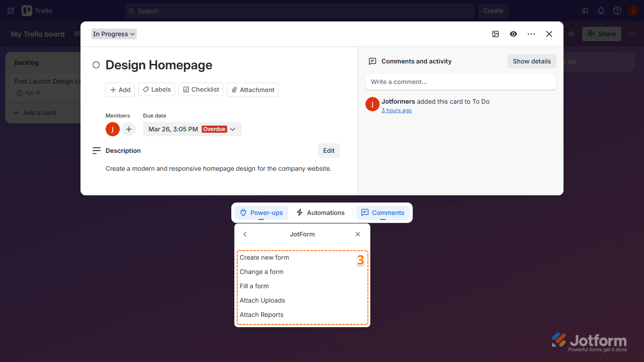The width and height of the screenshot is (644, 362).
Task: Toggle the Power-ups tab
Action: [x=261, y=213]
